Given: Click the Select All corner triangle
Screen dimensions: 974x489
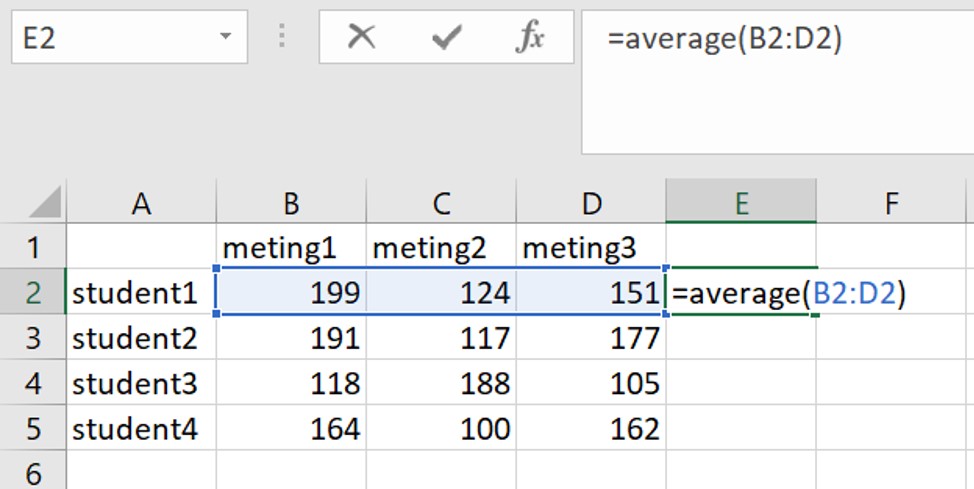Looking at the screenshot, I should click(x=46, y=204).
